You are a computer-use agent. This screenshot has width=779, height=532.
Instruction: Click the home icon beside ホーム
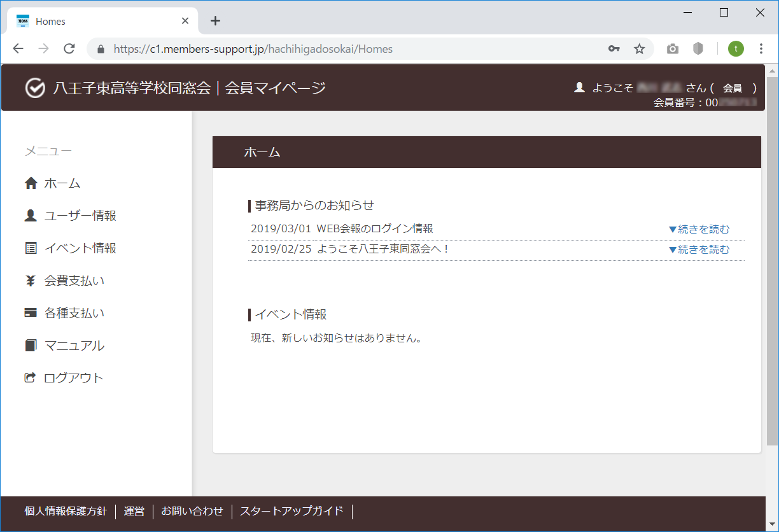[x=31, y=184]
